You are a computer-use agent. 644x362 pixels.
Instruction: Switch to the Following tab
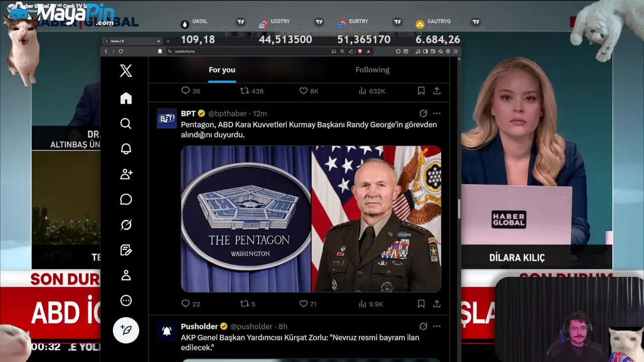[x=372, y=70]
